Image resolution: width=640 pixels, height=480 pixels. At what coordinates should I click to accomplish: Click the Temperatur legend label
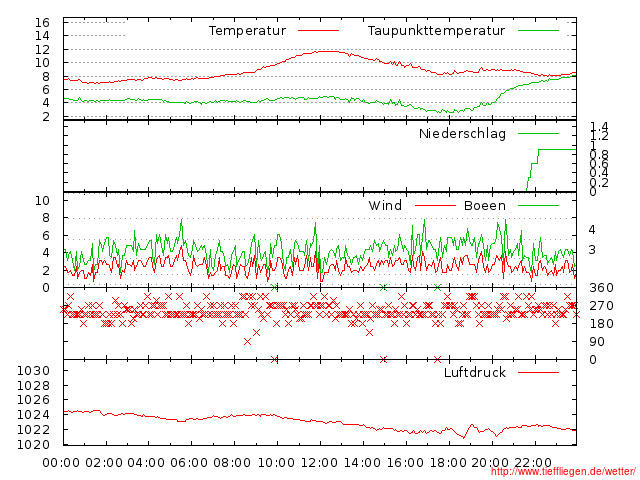[x=247, y=31]
